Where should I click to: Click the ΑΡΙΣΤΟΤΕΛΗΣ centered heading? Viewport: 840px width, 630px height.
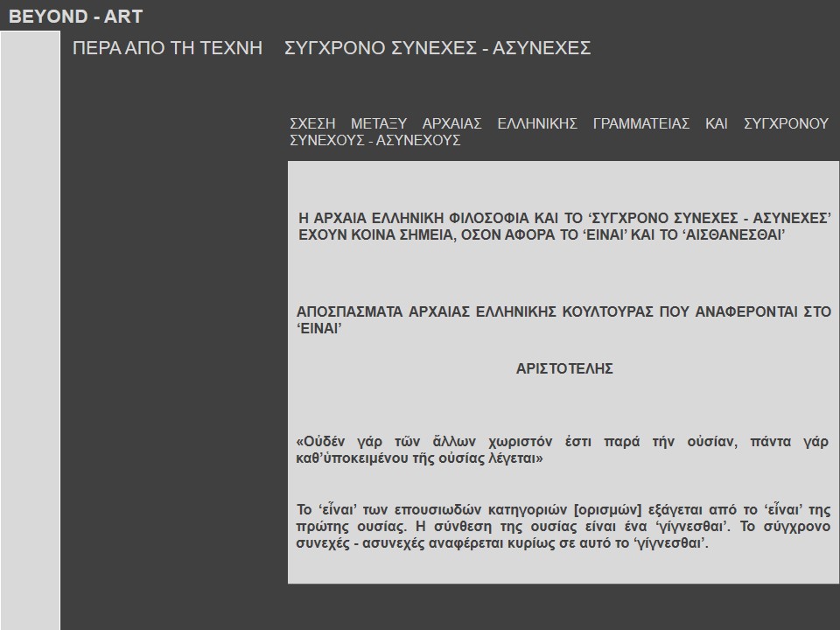point(564,368)
